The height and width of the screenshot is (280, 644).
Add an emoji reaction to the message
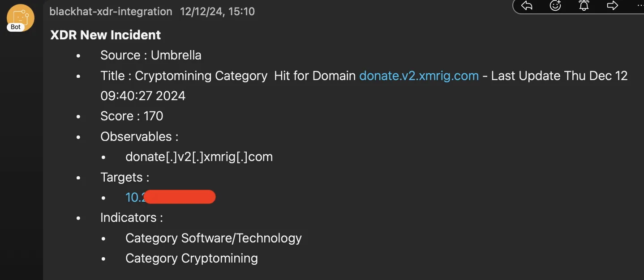[555, 6]
